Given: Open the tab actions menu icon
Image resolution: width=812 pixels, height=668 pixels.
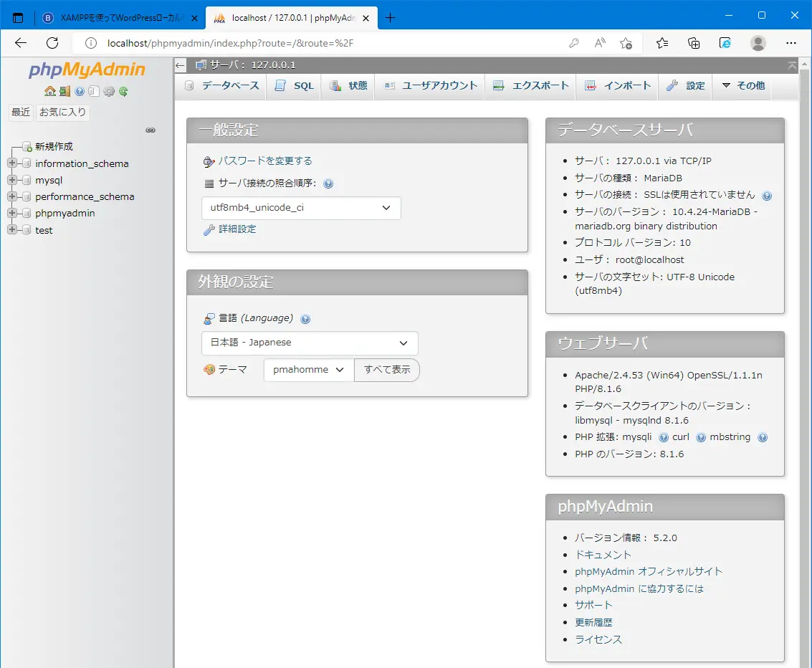Looking at the screenshot, I should pyautogui.click(x=18, y=18).
